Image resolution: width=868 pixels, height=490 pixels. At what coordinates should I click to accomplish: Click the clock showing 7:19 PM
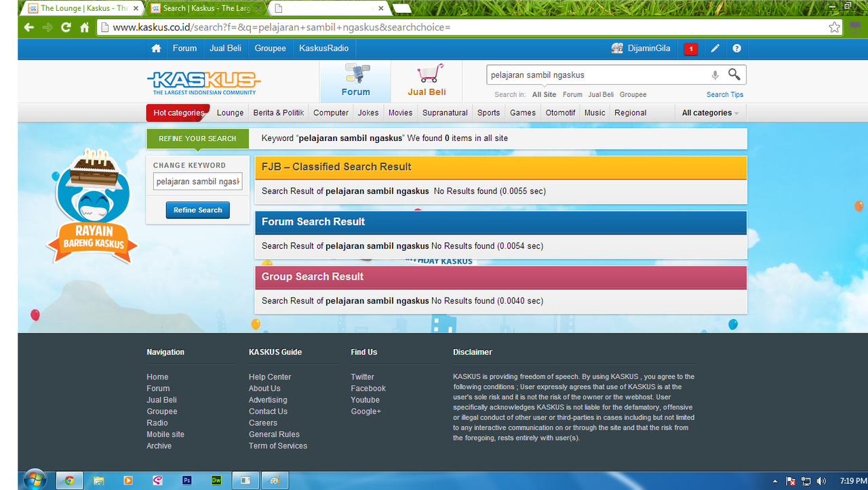[852, 481]
